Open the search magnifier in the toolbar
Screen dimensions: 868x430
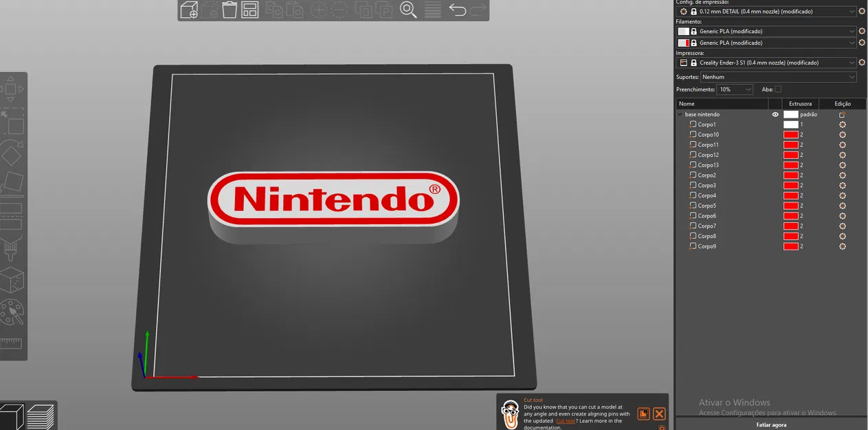(408, 10)
